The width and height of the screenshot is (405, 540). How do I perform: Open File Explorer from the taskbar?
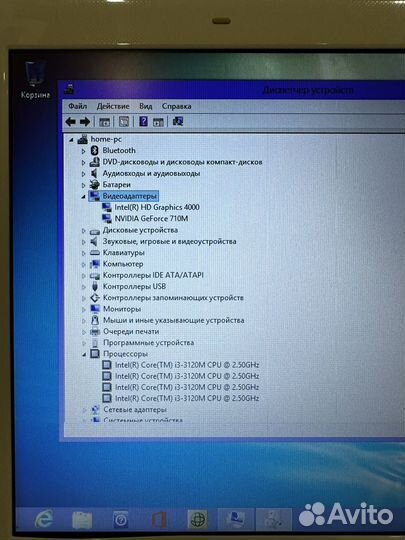click(82, 520)
